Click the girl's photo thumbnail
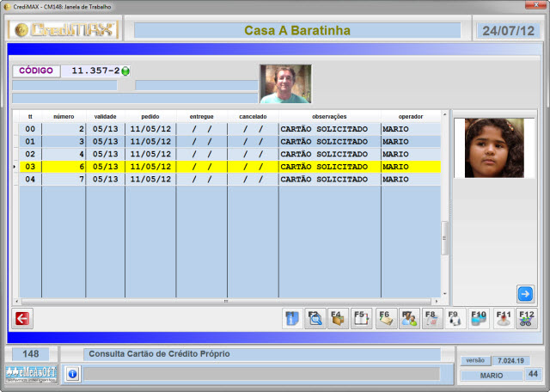550x392 pixels. pos(494,148)
